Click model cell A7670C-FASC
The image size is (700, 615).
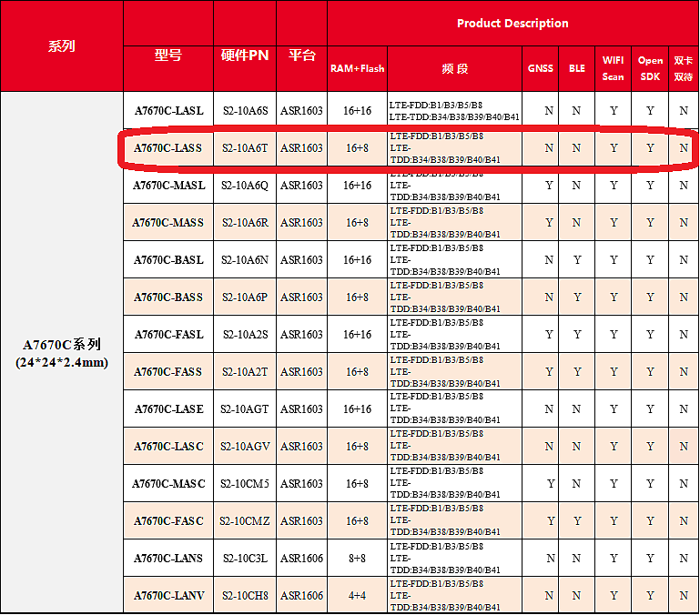pyautogui.click(x=168, y=520)
